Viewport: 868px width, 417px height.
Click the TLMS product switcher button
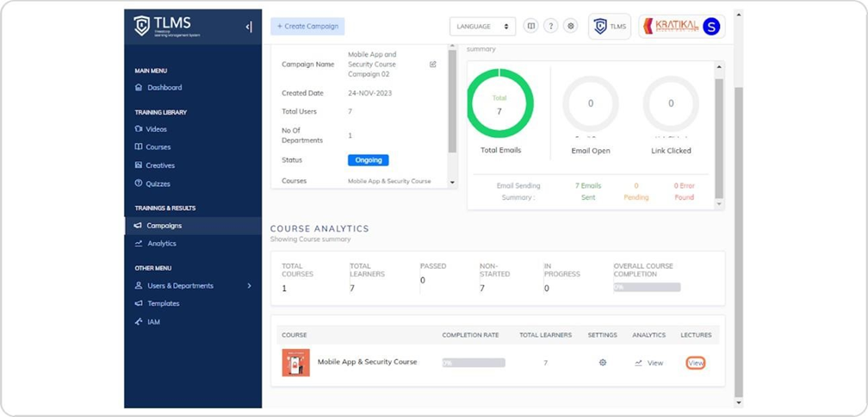(x=610, y=26)
